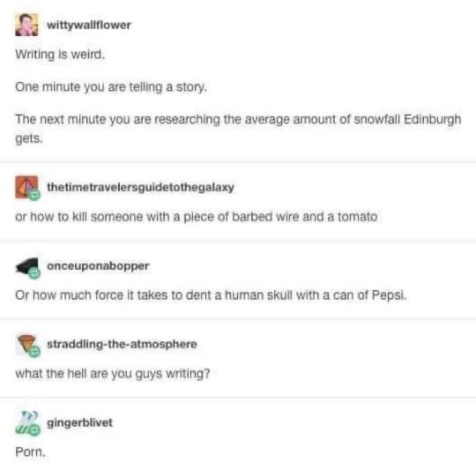Open wittywallflower's avatar picture
Screen dimensions: 476x471
pos(26,25)
